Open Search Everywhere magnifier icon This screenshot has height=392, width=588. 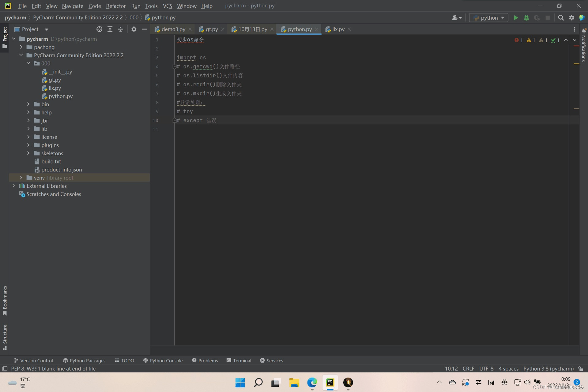(561, 18)
